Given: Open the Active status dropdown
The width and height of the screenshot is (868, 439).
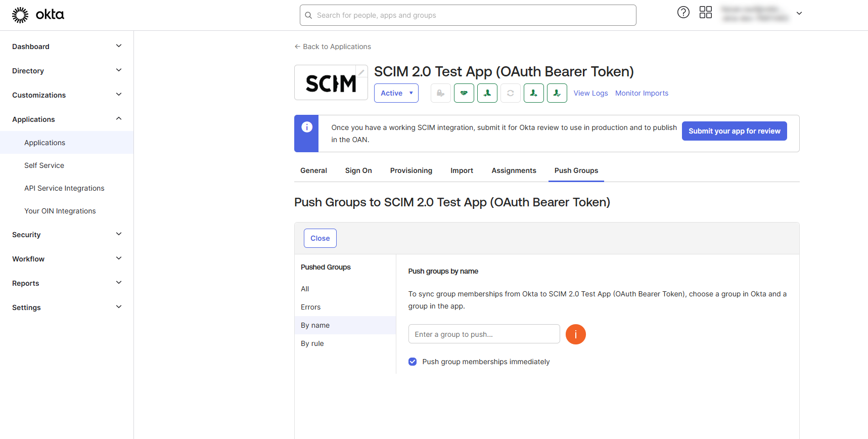Looking at the screenshot, I should pos(396,93).
